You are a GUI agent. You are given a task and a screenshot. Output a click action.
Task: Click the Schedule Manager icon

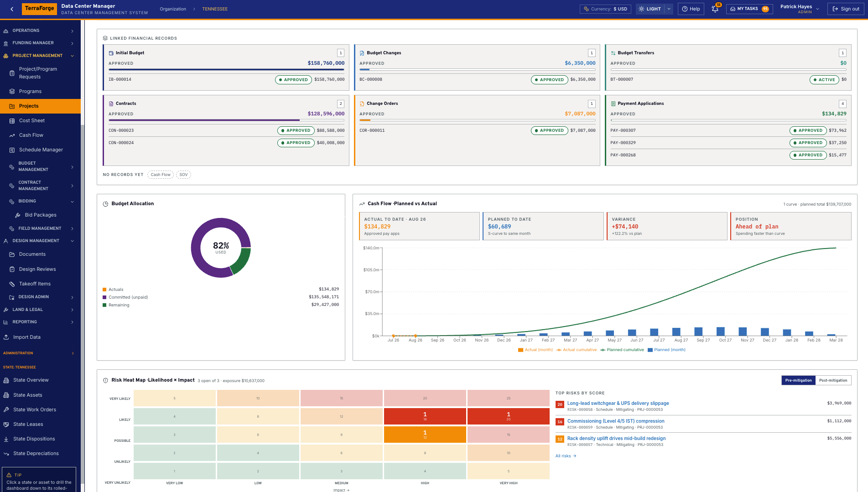click(12, 150)
